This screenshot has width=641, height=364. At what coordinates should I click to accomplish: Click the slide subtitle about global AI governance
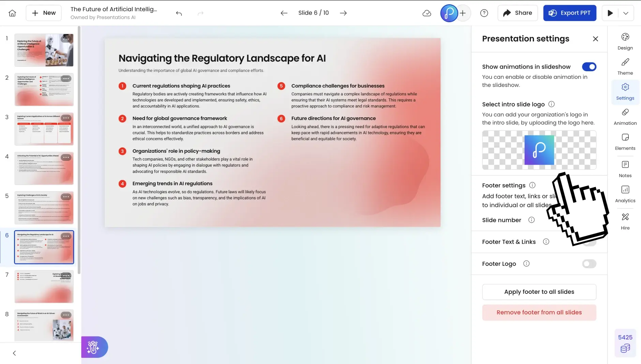[191, 71]
